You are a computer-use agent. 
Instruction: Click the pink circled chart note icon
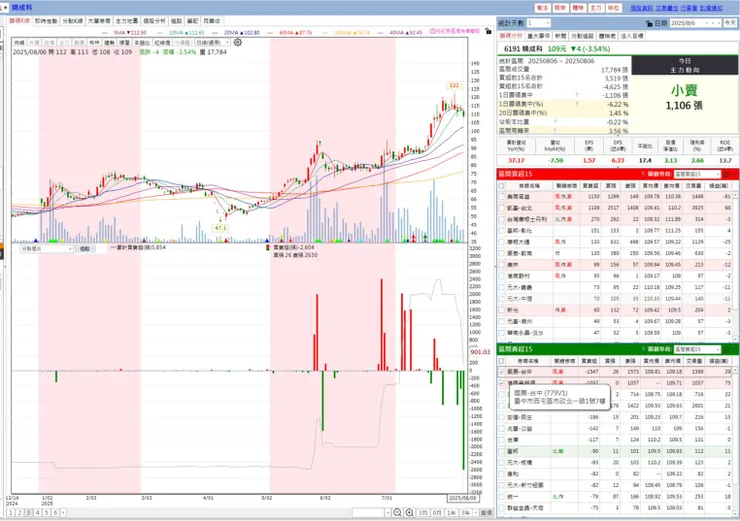pos(433,31)
